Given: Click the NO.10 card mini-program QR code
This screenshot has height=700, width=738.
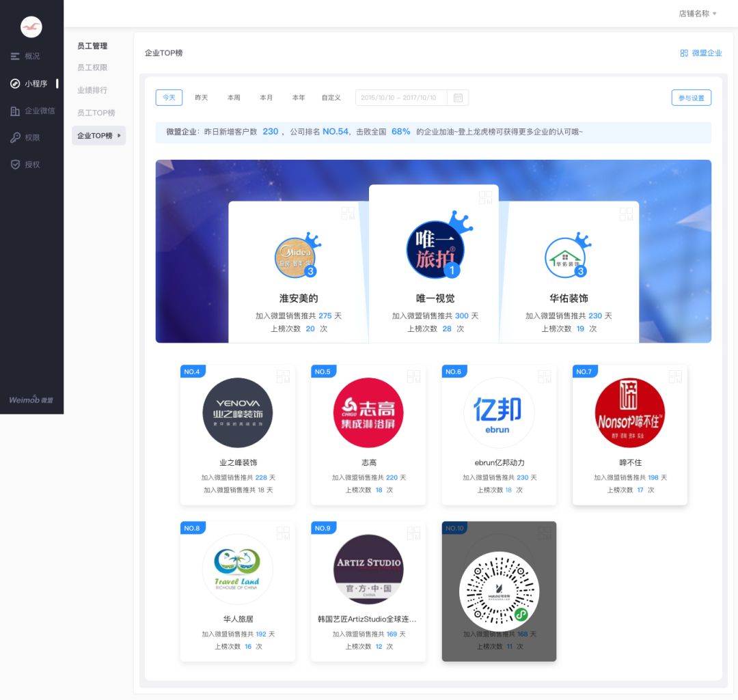Looking at the screenshot, I should 499,591.
